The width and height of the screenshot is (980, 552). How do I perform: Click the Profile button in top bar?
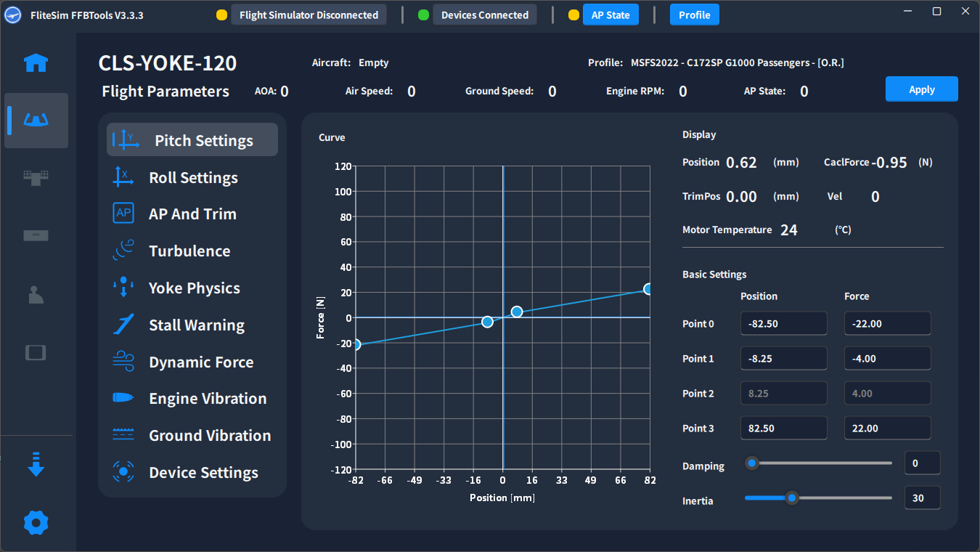click(x=694, y=15)
